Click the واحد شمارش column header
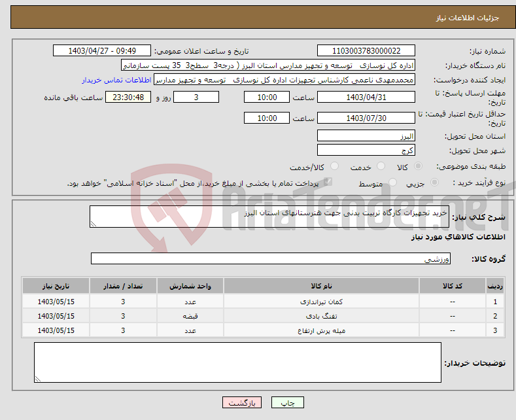The width and height of the screenshot is (516, 420). 190,286
